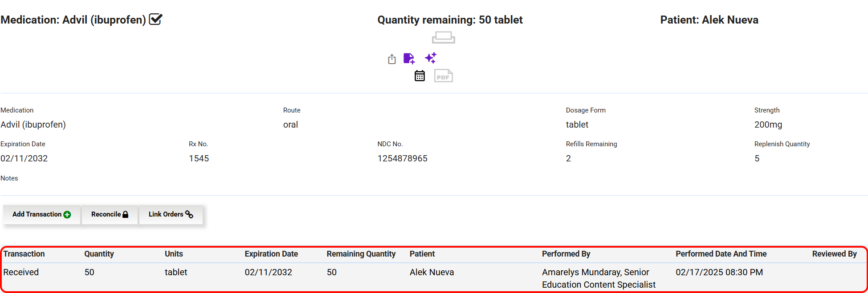The image size is (868, 293).
Task: Click the Remaining Quantity column header
Action: [x=361, y=254]
